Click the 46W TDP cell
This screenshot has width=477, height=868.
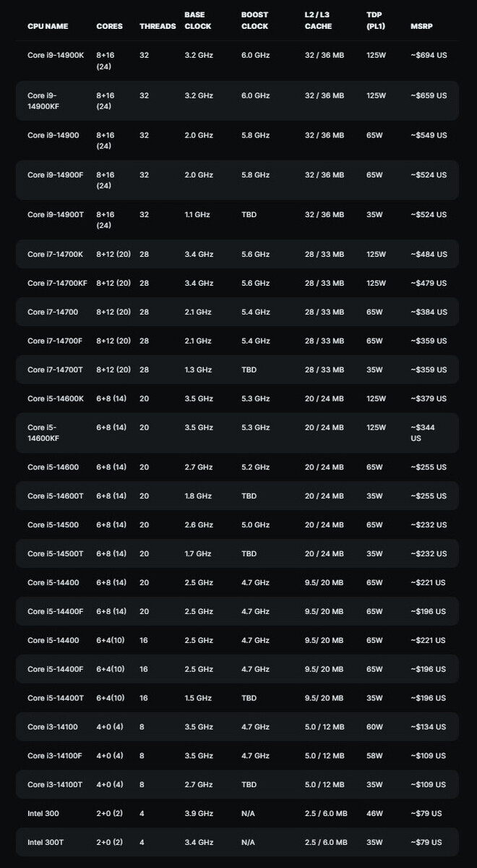tap(375, 814)
